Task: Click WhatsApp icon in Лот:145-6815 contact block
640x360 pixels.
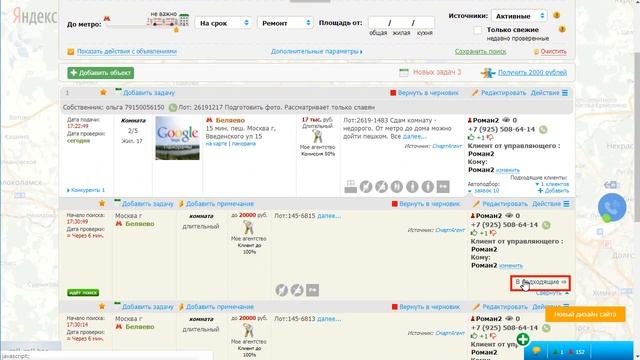Action: click(546, 225)
